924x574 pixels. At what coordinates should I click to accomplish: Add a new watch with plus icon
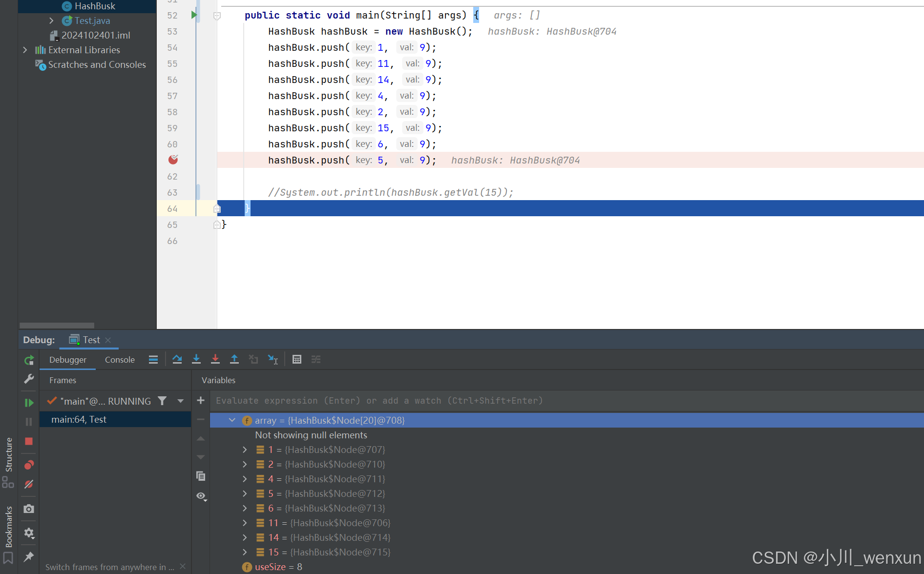pyautogui.click(x=201, y=401)
